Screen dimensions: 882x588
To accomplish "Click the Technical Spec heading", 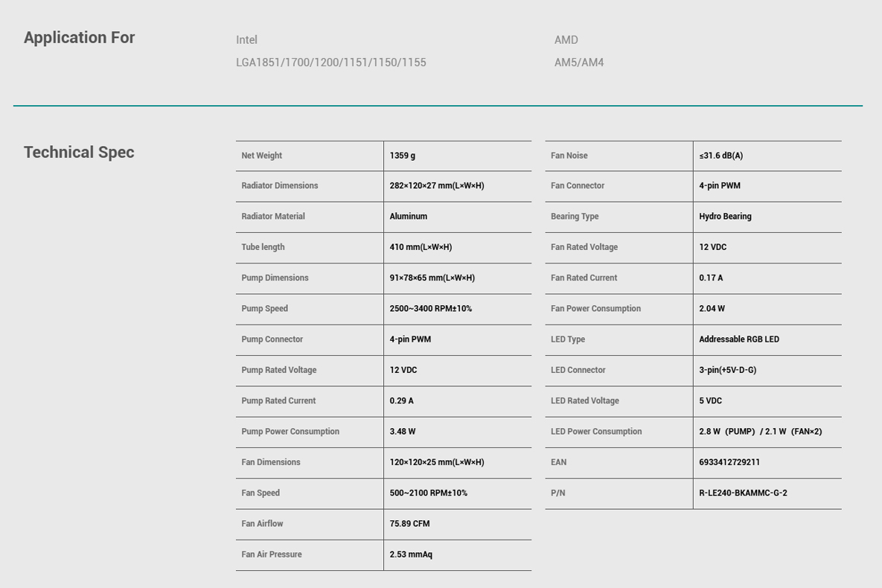I will pyautogui.click(x=79, y=153).
